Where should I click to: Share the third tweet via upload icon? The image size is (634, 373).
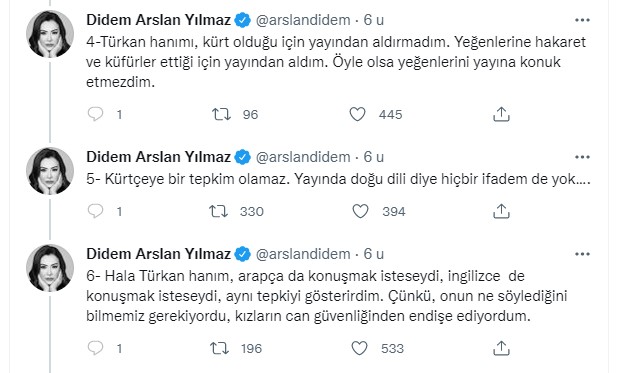click(501, 348)
